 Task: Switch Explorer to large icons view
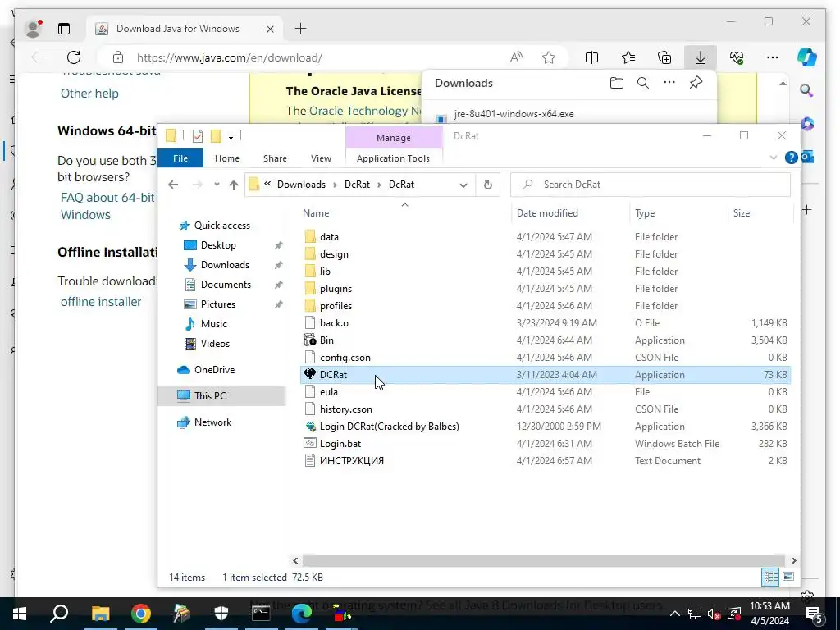pos(788,577)
